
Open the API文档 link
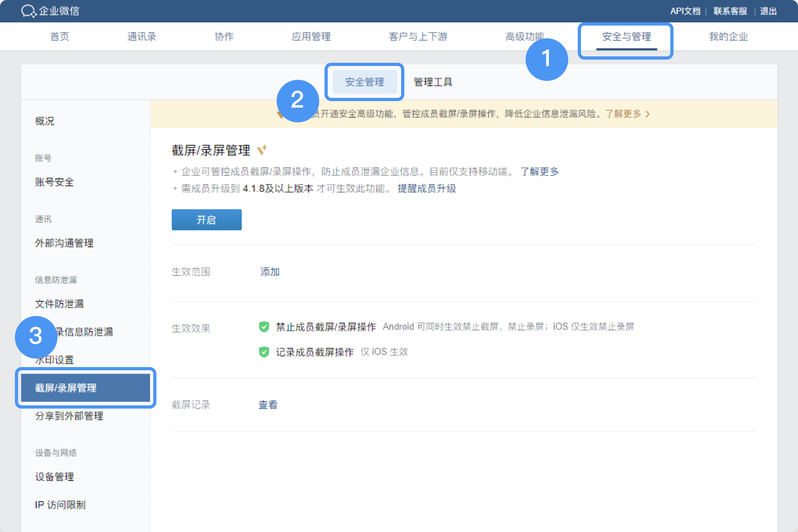[685, 11]
